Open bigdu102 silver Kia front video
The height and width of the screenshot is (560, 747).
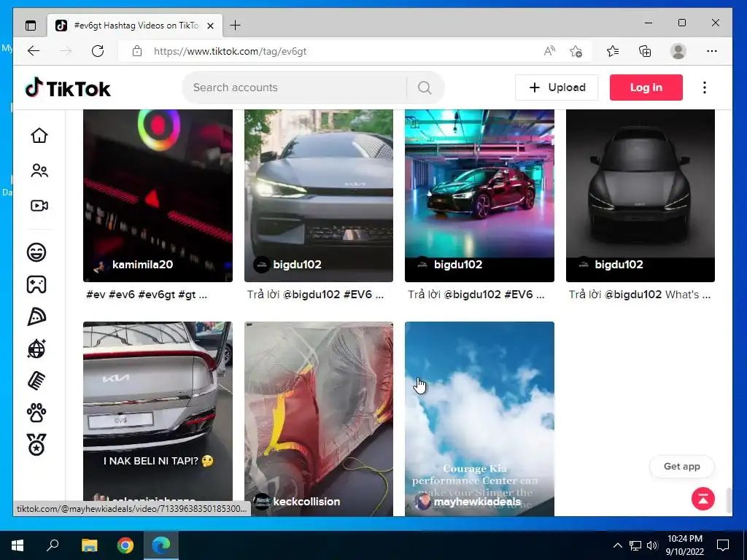click(x=319, y=195)
